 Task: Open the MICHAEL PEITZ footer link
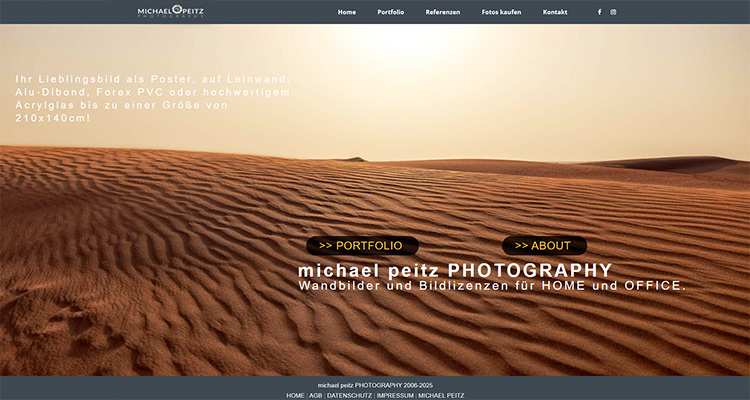click(441, 396)
